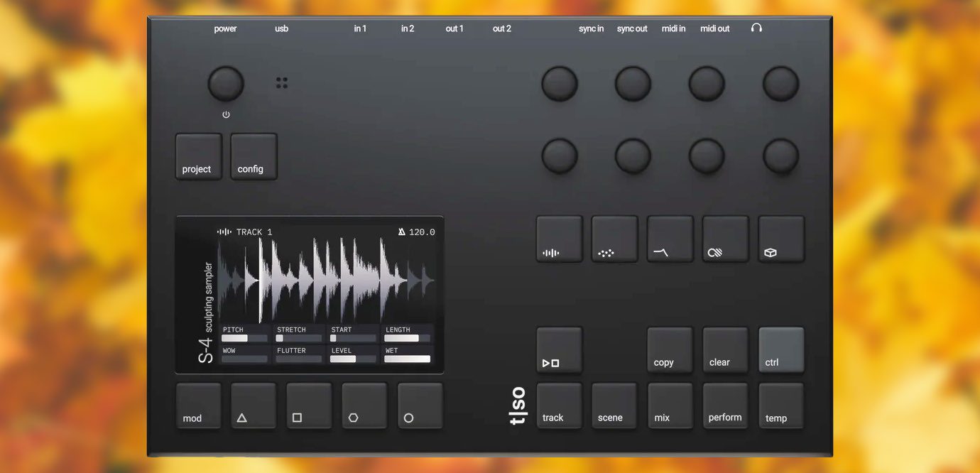Image resolution: width=980 pixels, height=473 pixels.
Task: Select the temp button
Action: coord(782,406)
